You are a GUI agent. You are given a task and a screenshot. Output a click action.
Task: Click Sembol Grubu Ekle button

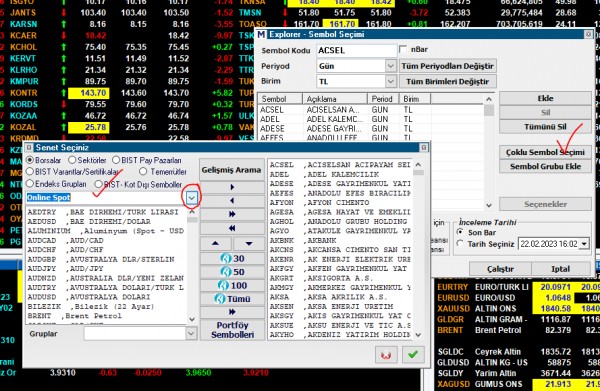click(545, 166)
